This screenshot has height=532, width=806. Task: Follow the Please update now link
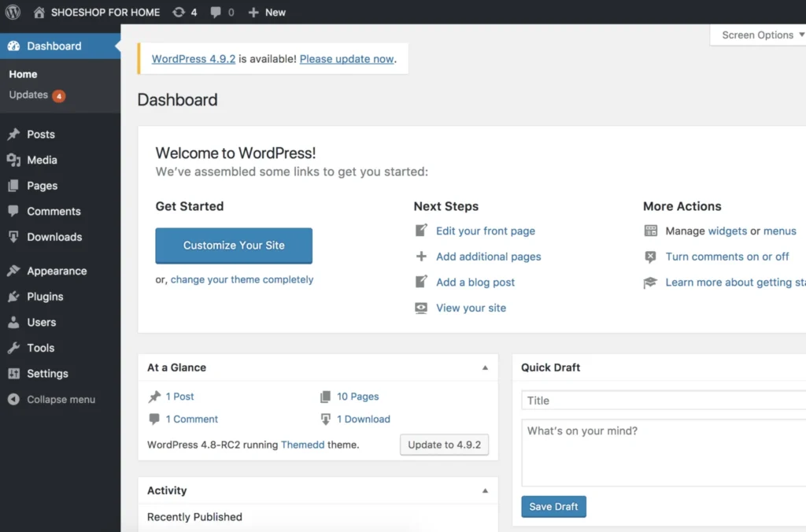click(x=346, y=59)
